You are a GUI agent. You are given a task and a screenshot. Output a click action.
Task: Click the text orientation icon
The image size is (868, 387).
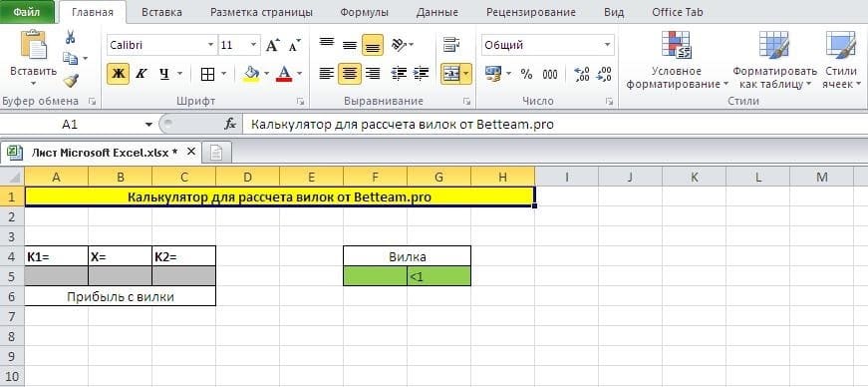[400, 45]
